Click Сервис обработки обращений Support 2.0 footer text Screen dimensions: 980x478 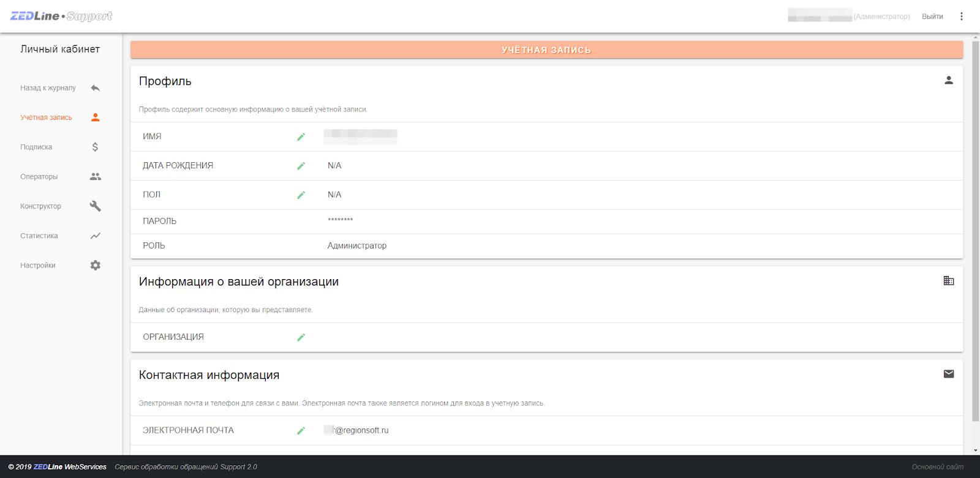coord(186,467)
